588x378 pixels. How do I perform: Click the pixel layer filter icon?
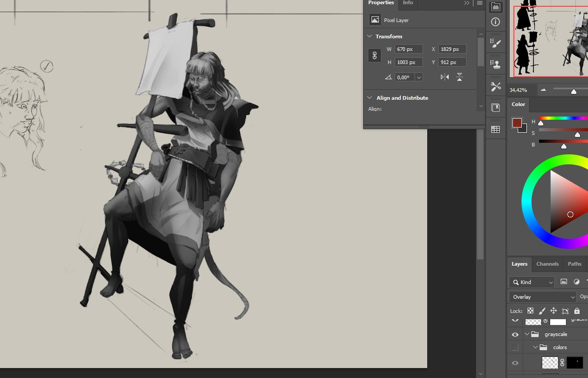[564, 282]
